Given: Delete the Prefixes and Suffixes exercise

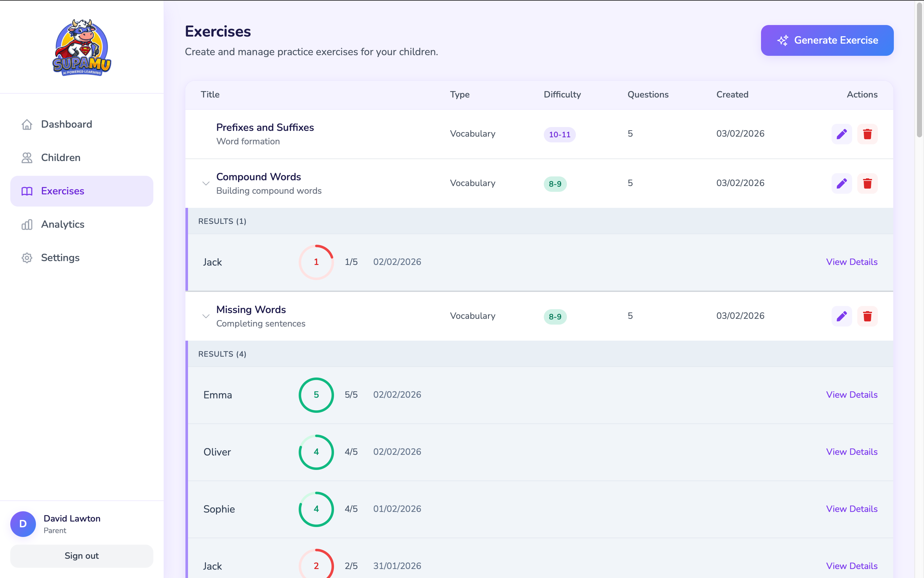Looking at the screenshot, I should [867, 134].
